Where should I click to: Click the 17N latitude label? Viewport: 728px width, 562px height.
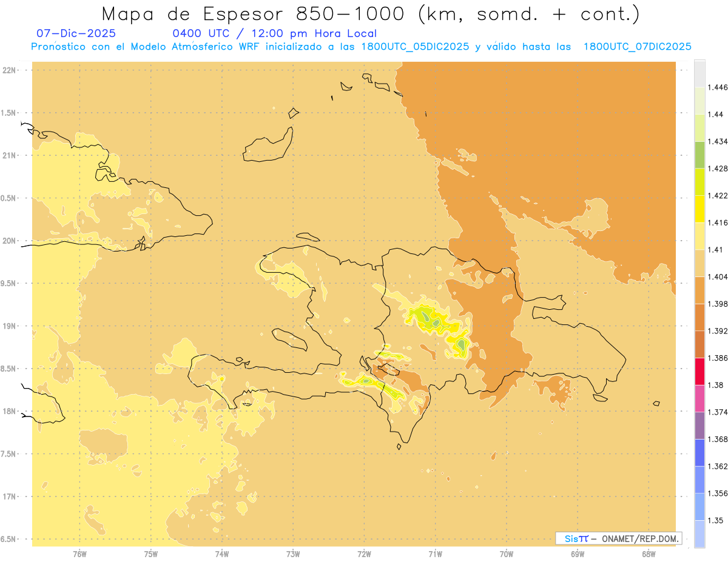tap(8, 497)
